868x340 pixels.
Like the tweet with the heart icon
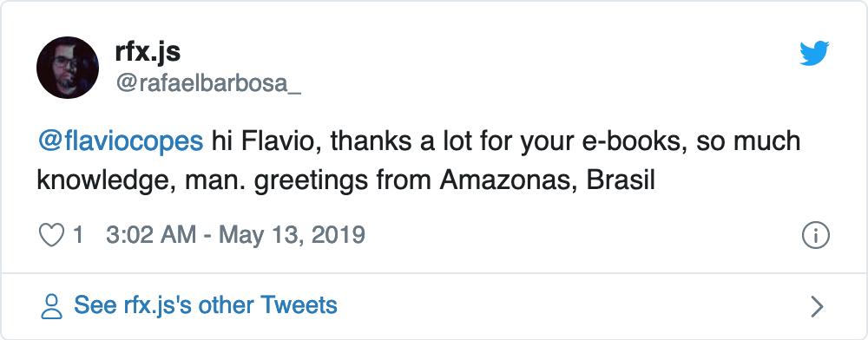[51, 236]
